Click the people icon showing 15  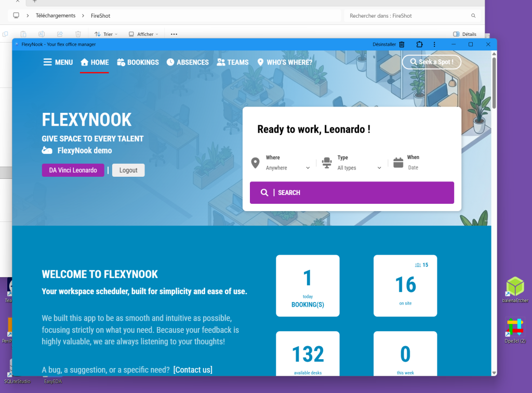[x=418, y=265]
